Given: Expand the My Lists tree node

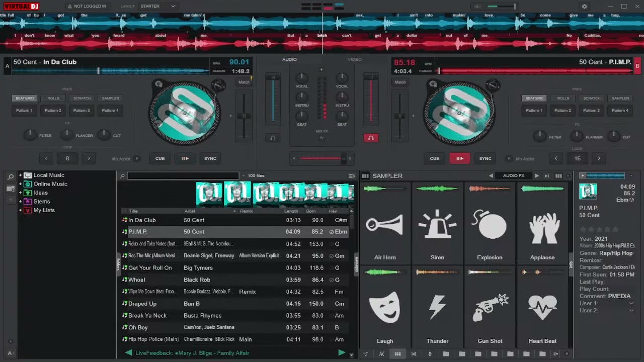Looking at the screenshot, I should coord(21,210).
